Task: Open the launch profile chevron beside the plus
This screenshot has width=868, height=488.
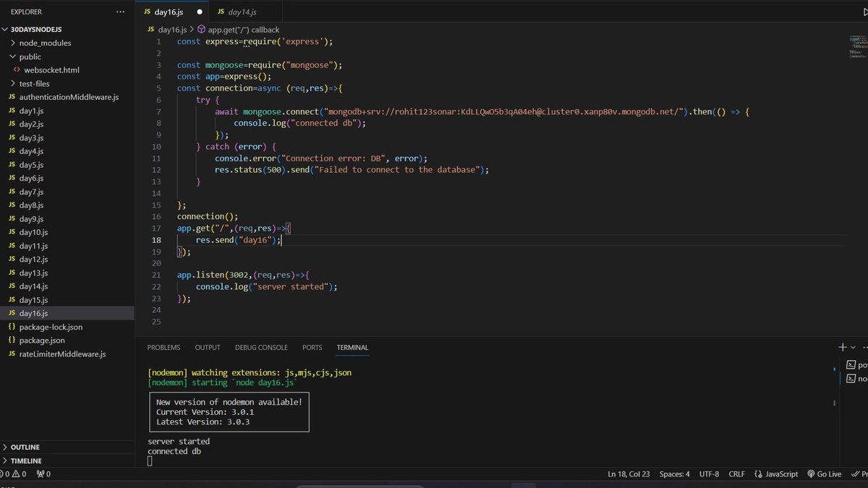Action: pyautogui.click(x=854, y=348)
